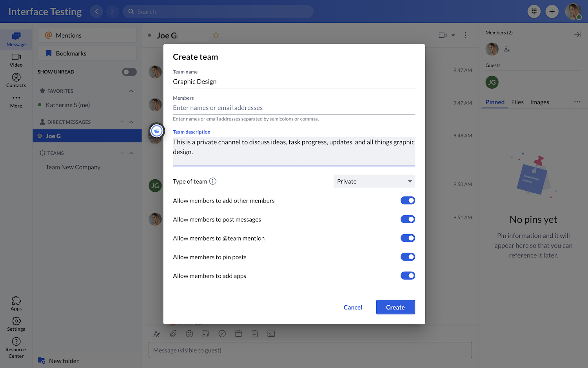Screen dimensions: 588x368
Task: Collapse the Favorites section
Action: 131,91
